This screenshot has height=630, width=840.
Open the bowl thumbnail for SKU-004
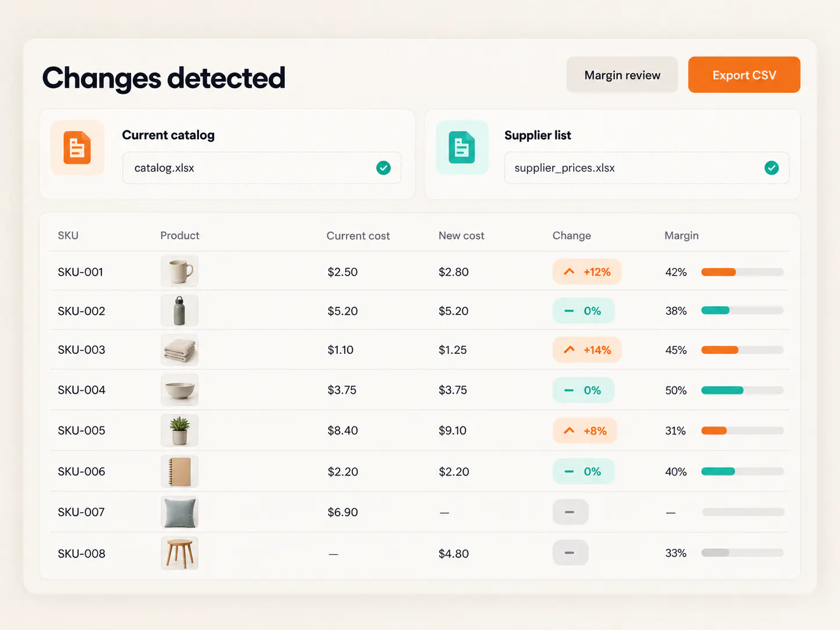pyautogui.click(x=180, y=390)
